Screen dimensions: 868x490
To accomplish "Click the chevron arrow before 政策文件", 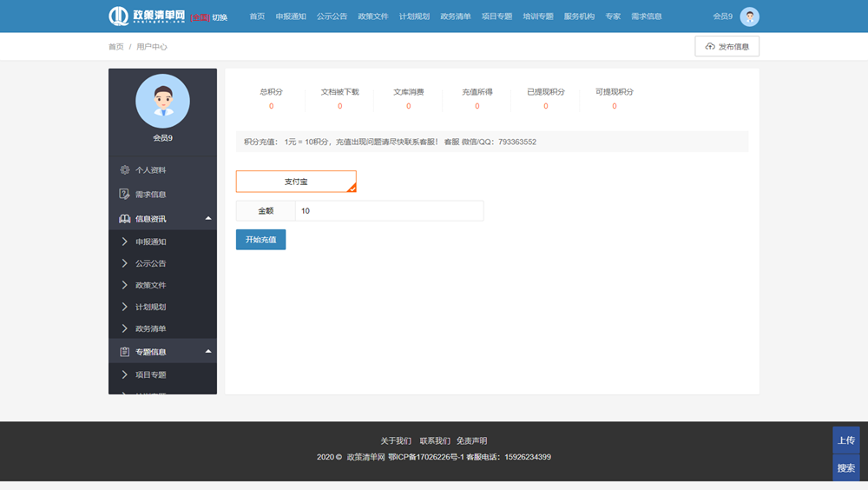I will (x=124, y=285).
